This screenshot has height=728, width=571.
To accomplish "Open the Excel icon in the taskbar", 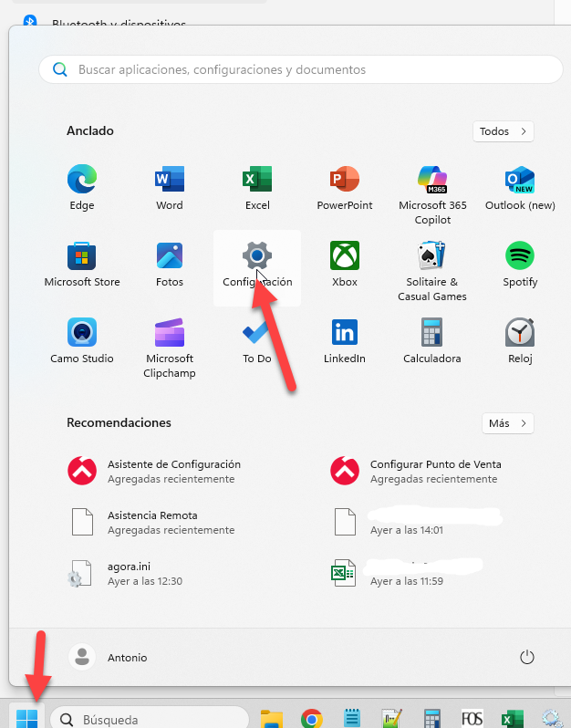I will click(512, 719).
